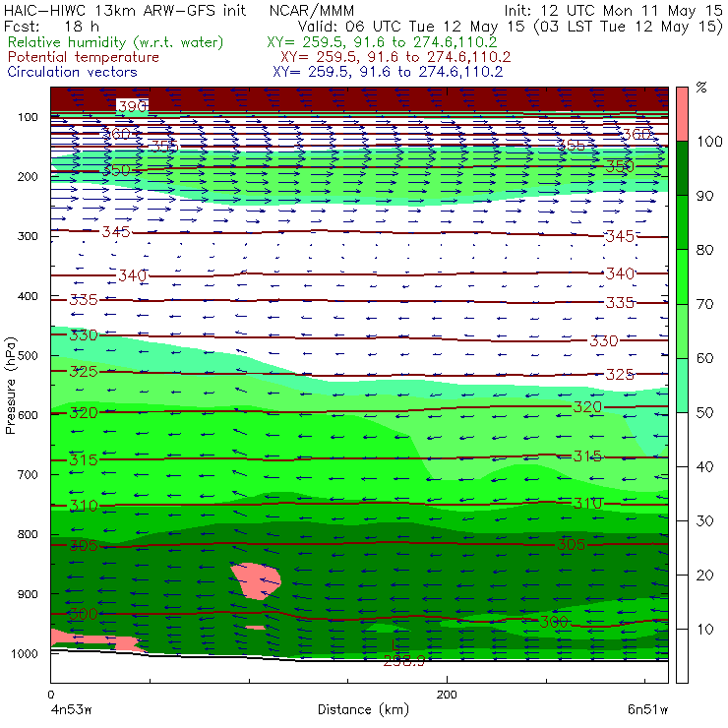Click the left '345' potential temperature contour label
The height and width of the screenshot is (728, 728).
[116, 231]
